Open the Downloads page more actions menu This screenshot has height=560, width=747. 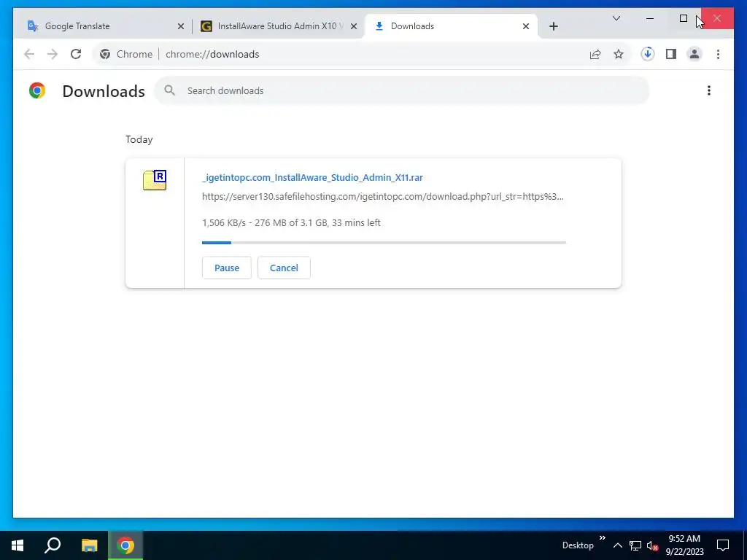click(x=709, y=90)
